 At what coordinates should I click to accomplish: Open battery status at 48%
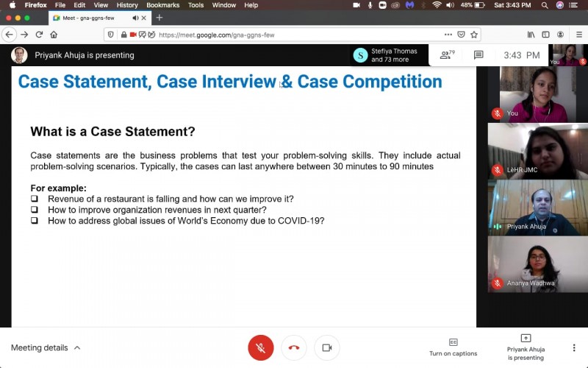tap(473, 5)
